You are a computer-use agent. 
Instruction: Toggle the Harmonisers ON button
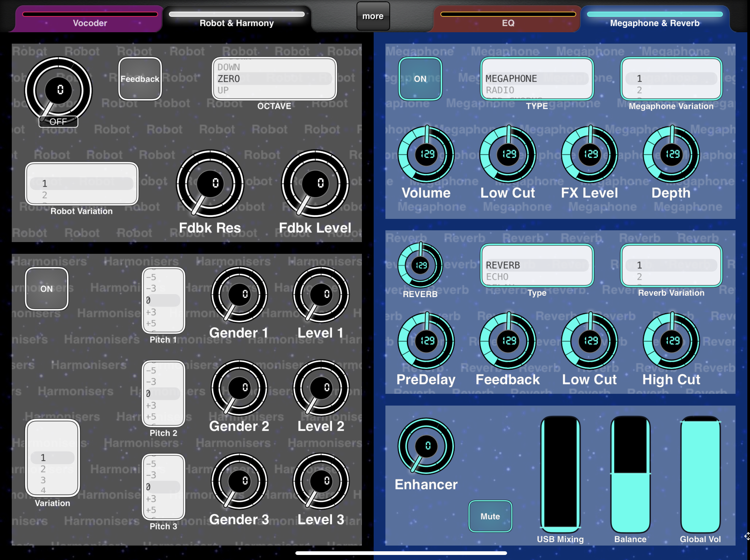pyautogui.click(x=47, y=289)
